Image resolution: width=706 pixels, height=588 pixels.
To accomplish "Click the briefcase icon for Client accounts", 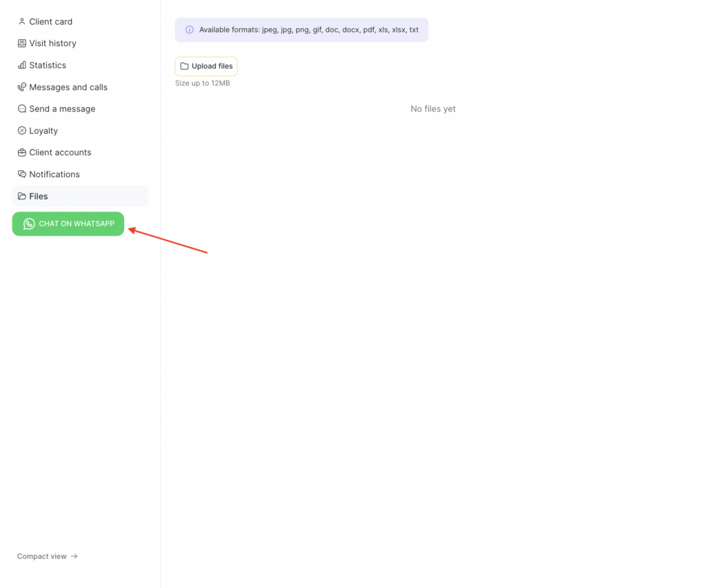I will pos(22,152).
